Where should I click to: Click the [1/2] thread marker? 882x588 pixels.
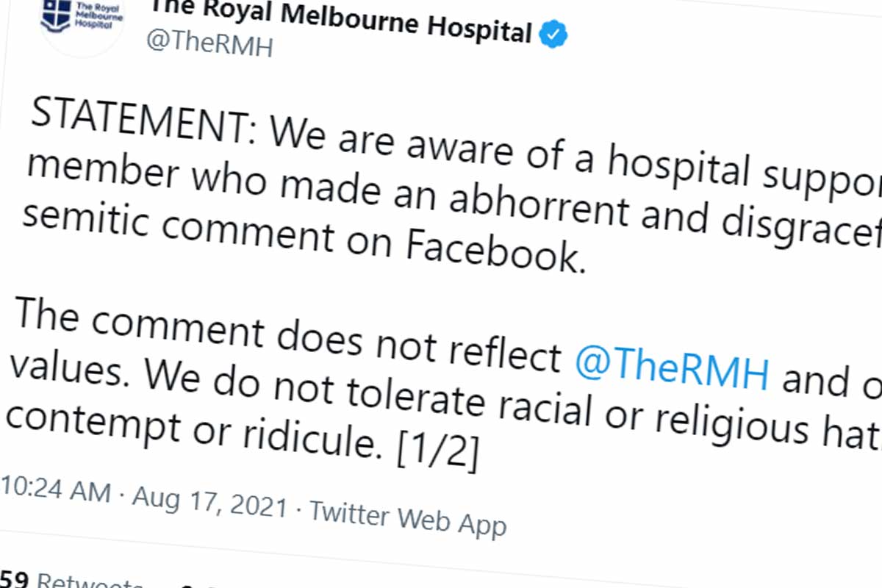pyautogui.click(x=438, y=456)
